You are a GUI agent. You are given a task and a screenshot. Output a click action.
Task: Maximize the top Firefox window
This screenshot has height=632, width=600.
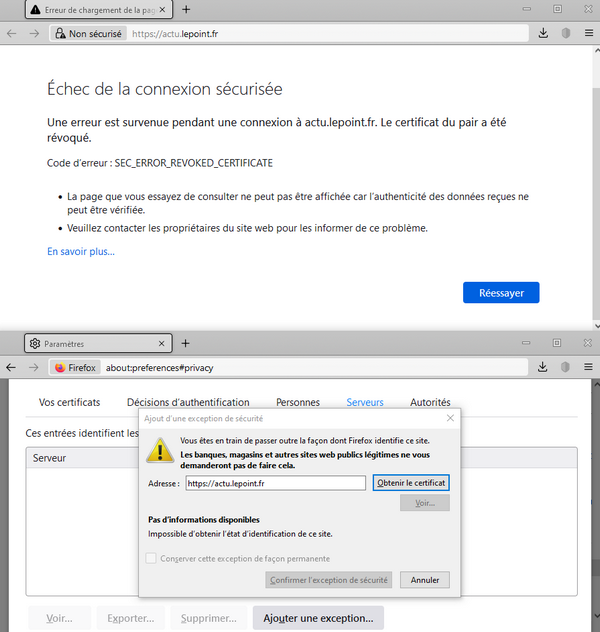click(557, 8)
